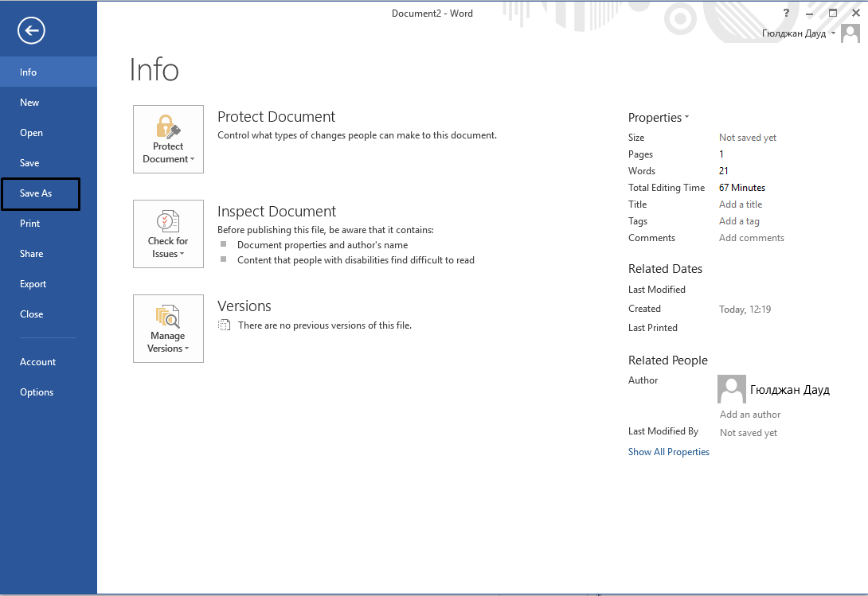This screenshot has height=596, width=868.
Task: Select Save As in sidebar
Action: click(x=36, y=193)
